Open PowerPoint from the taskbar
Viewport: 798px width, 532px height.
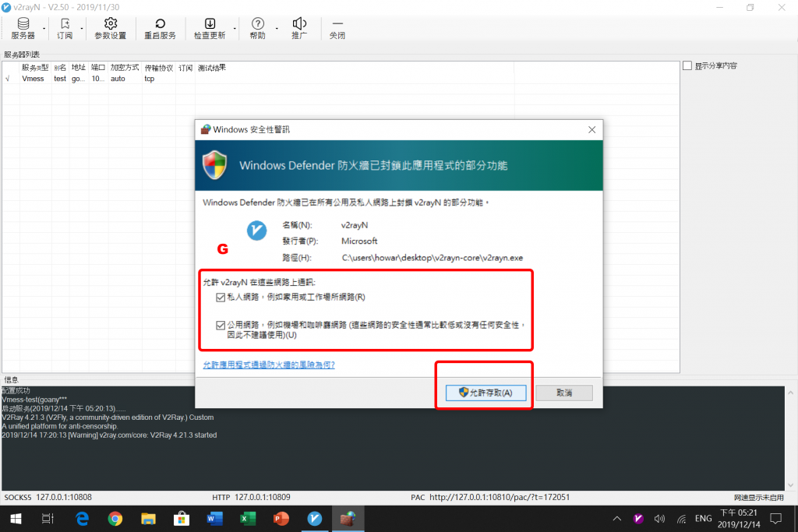pos(281,519)
